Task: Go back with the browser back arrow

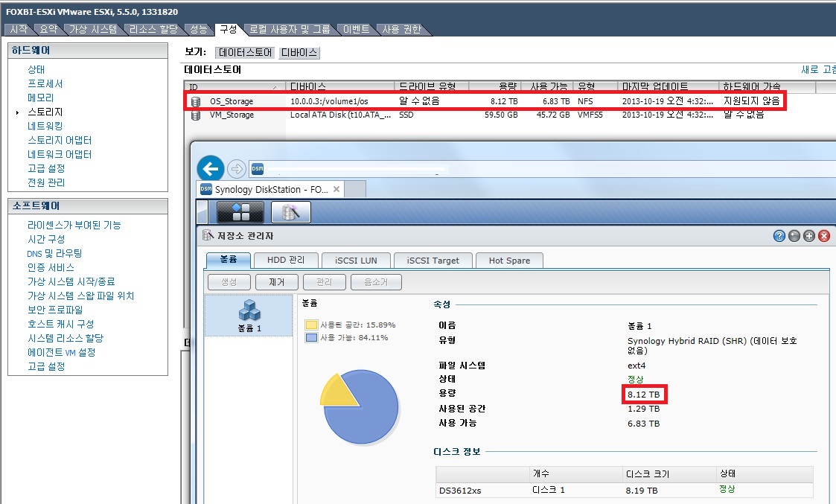Action: 211,169
